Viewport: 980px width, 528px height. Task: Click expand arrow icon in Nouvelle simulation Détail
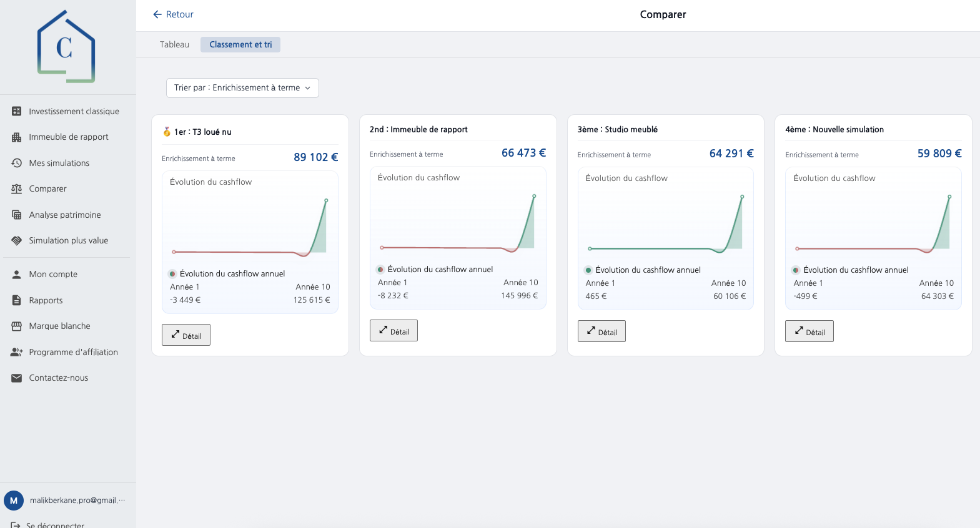[x=799, y=330]
